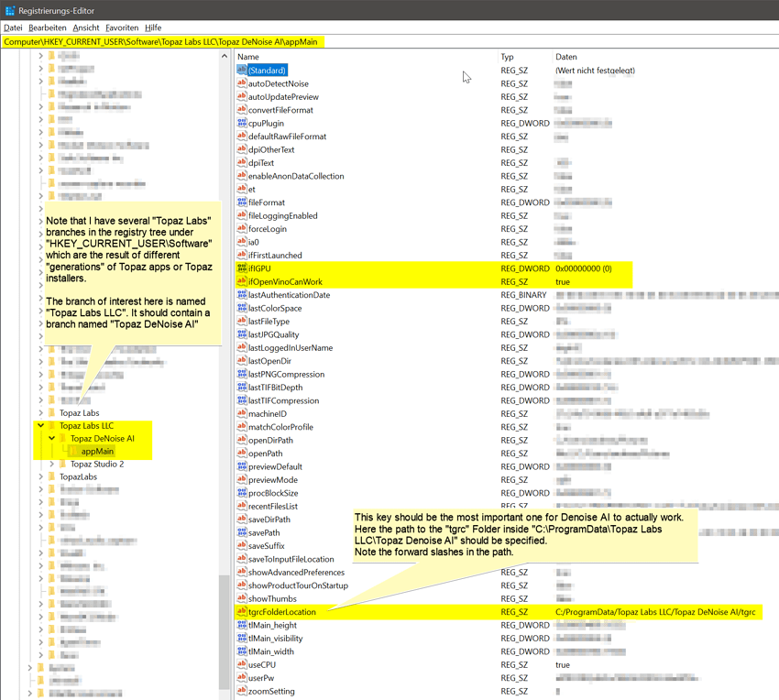Click the icon next to tgrcFolderLocation value
Screen dimensions: 779x700
tap(242, 612)
